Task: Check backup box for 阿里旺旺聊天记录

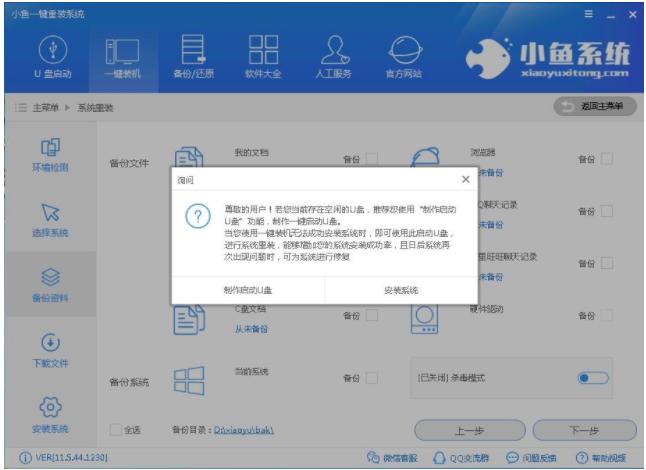Action: tap(606, 263)
